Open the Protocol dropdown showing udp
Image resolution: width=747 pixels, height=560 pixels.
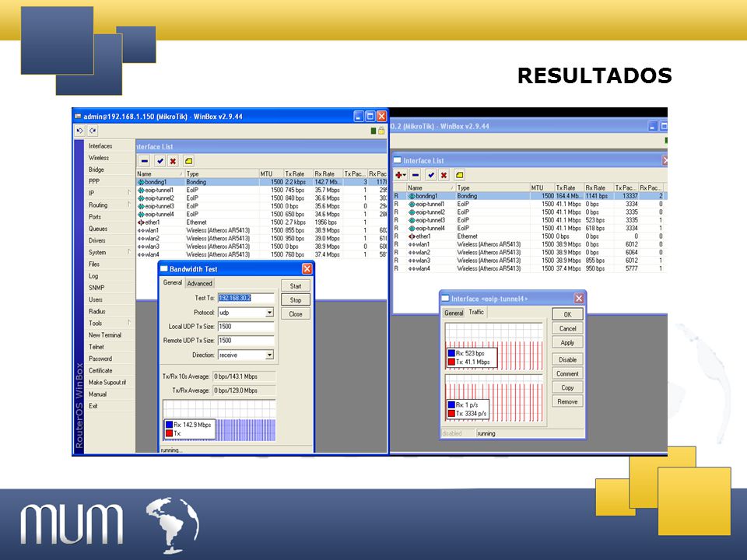coord(270,313)
